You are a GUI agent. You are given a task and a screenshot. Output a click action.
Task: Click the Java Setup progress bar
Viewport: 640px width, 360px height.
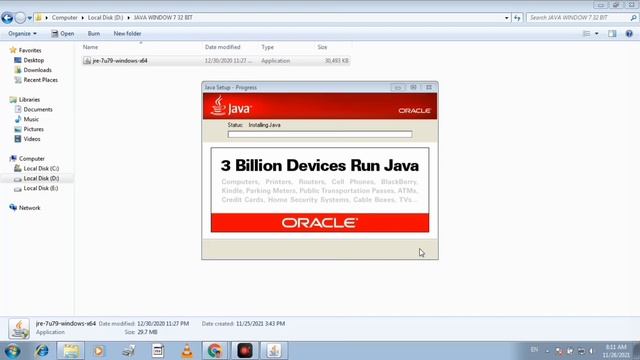tap(320, 134)
